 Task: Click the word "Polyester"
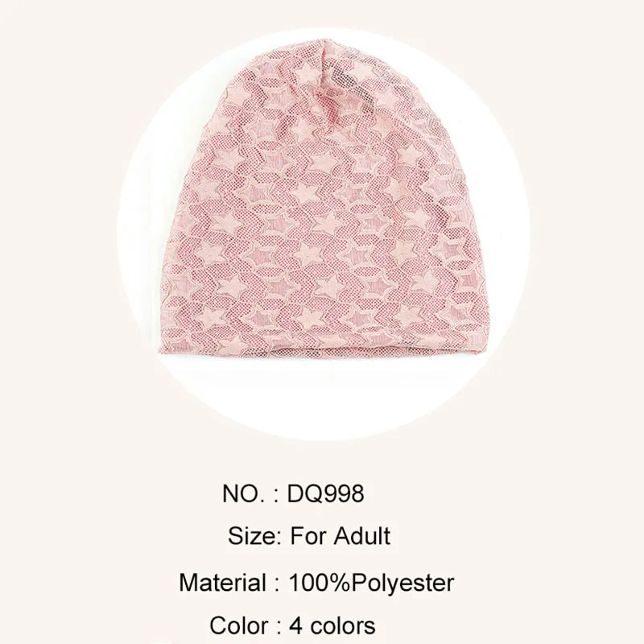tap(403, 583)
